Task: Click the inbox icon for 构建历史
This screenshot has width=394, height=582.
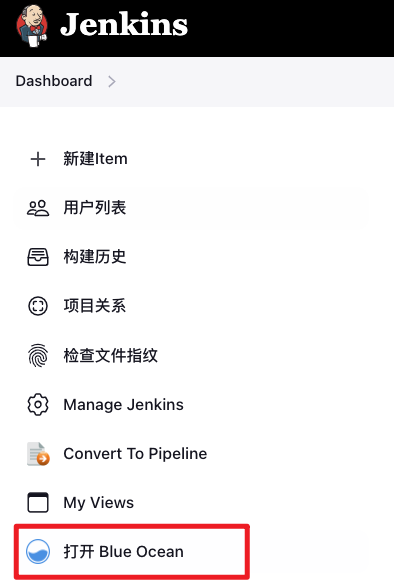Action: point(38,257)
